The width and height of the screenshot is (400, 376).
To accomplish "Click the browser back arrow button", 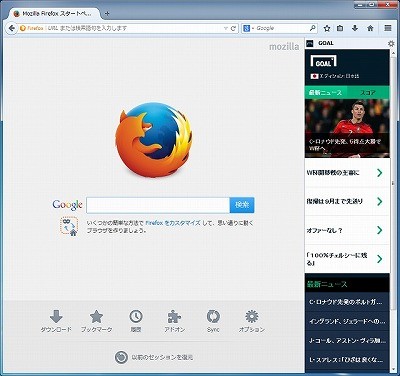I will (x=12, y=28).
